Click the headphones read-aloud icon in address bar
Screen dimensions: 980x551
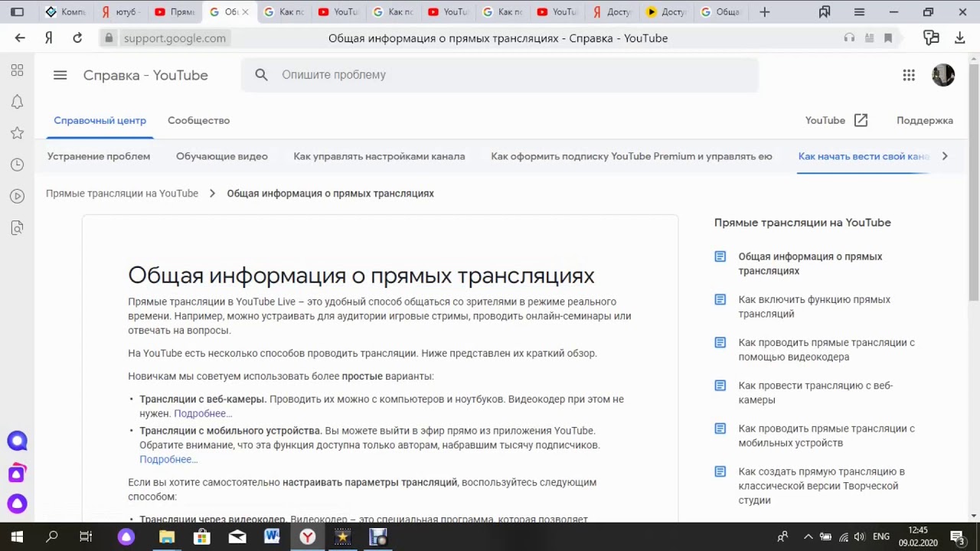click(849, 38)
